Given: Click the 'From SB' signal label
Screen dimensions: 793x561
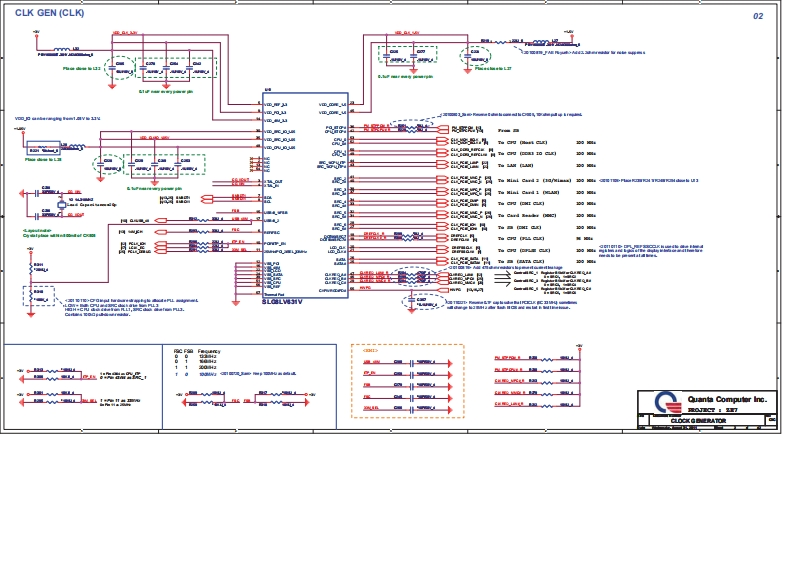Looking at the screenshot, I should (508, 131).
